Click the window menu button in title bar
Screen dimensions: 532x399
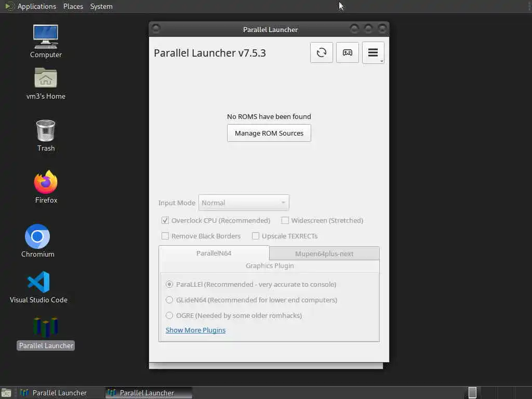[156, 29]
